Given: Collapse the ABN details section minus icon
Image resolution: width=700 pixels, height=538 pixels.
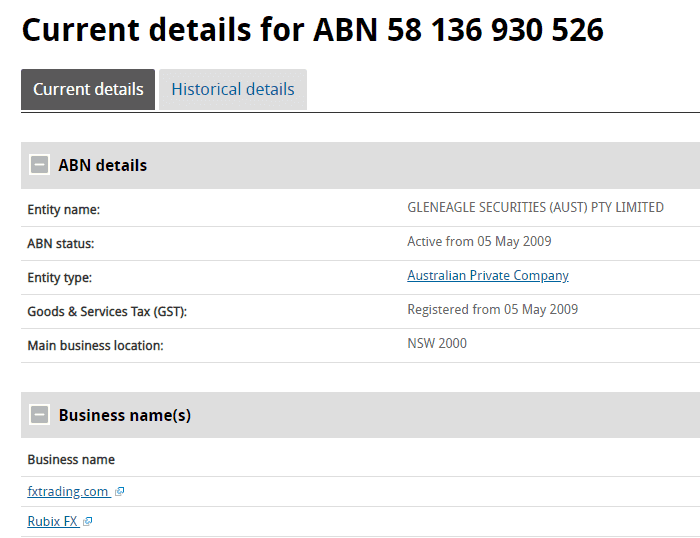Looking at the screenshot, I should click(39, 165).
